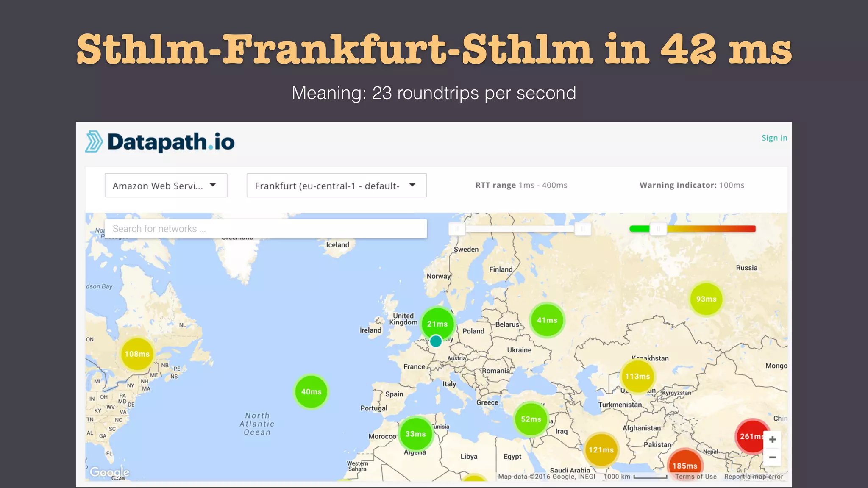Click the 1000 km map scale

tap(635, 477)
